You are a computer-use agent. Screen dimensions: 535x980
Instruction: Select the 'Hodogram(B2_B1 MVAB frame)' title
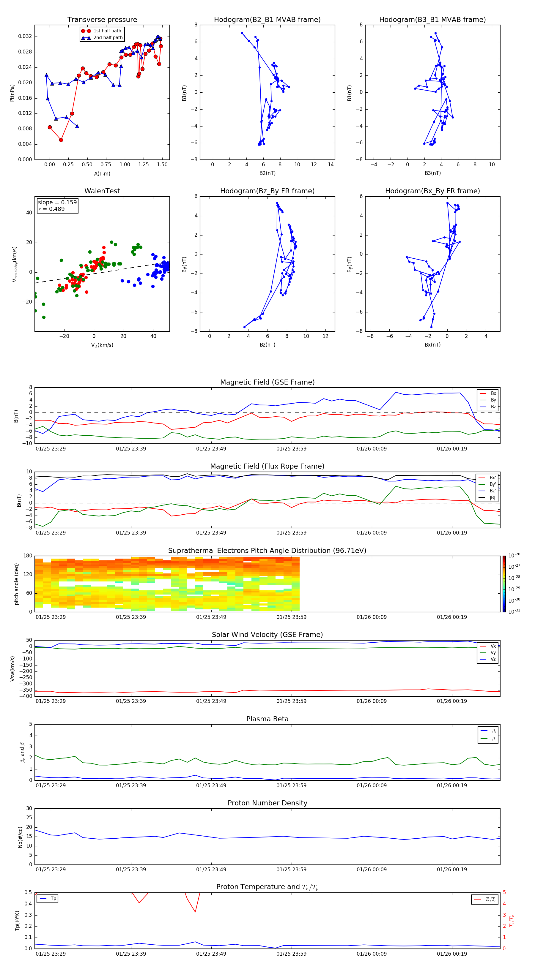(267, 19)
